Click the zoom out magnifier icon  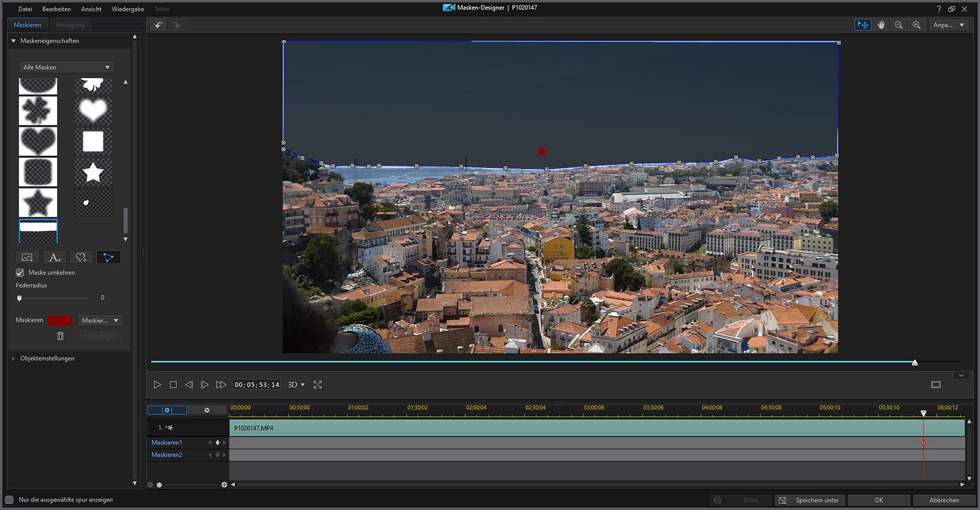pyautogui.click(x=899, y=25)
